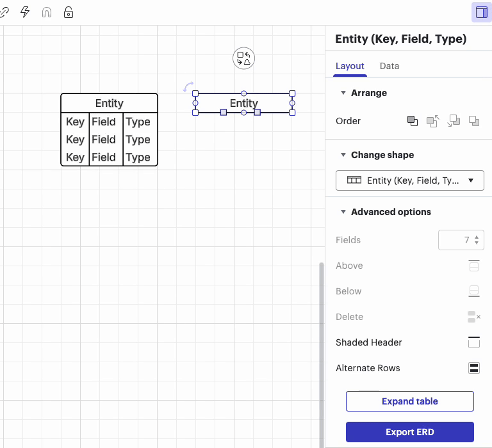
Task: Click the insert field Below icon
Action: 474,291
